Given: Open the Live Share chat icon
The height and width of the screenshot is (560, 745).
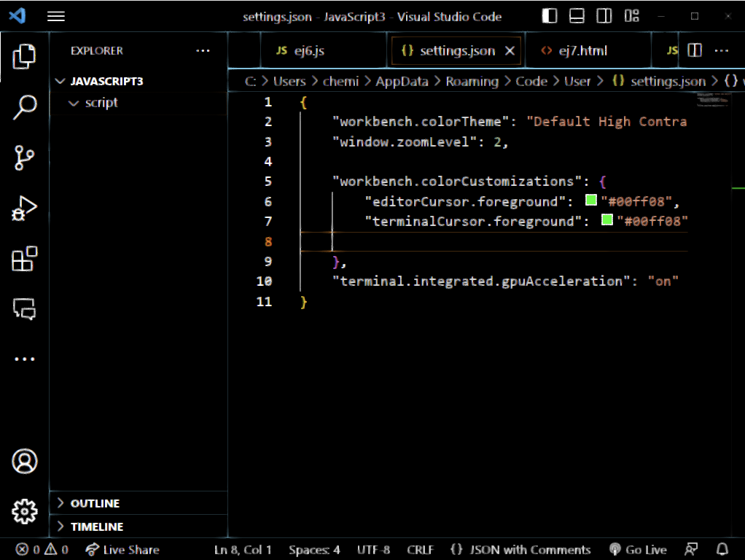Looking at the screenshot, I should pos(24,309).
